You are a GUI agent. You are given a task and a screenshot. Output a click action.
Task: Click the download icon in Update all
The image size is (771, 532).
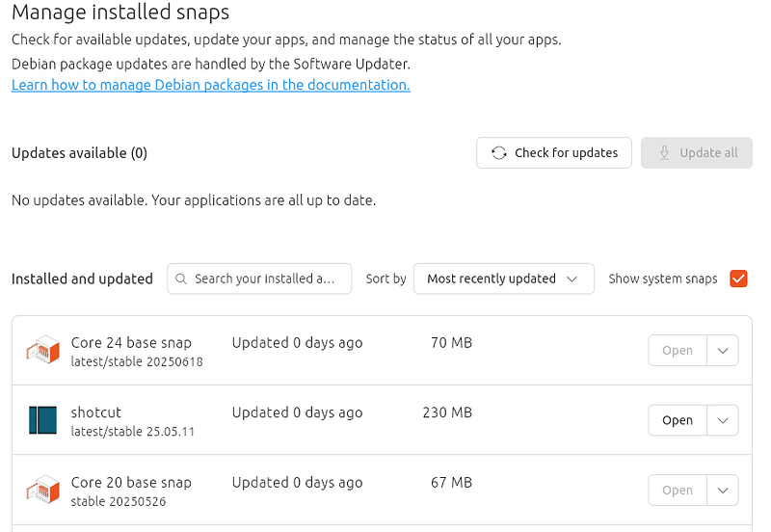pyautogui.click(x=664, y=152)
